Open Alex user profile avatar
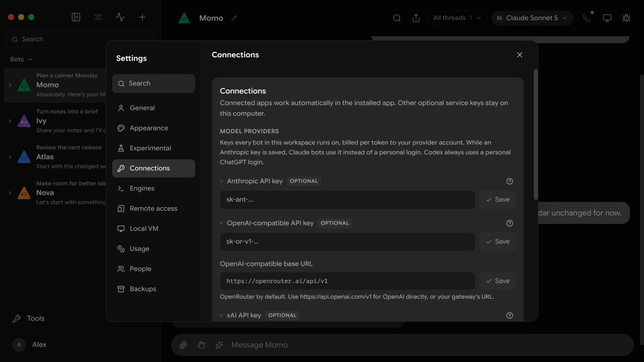 tap(19, 344)
